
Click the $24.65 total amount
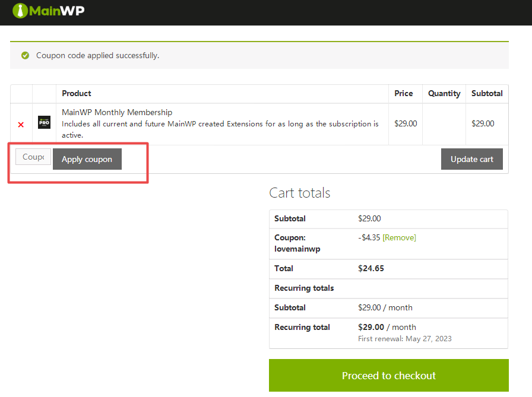point(371,268)
